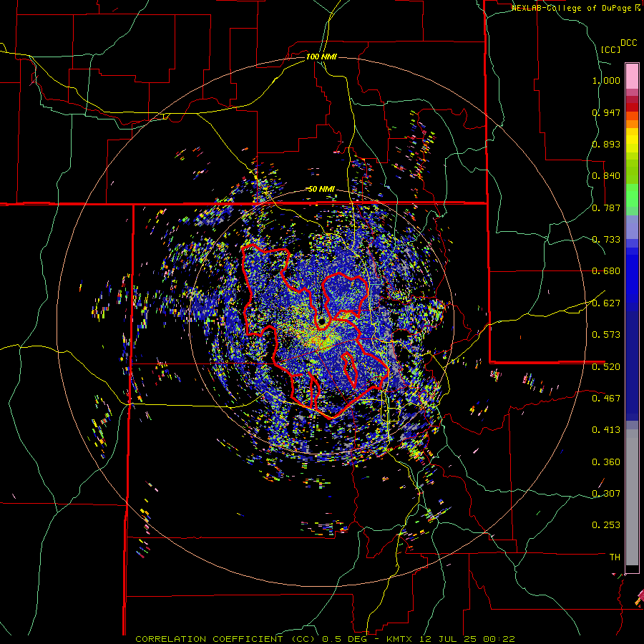The height and width of the screenshot is (644, 644).
Task: Click the 0.467 scale value
Action: [606, 398]
